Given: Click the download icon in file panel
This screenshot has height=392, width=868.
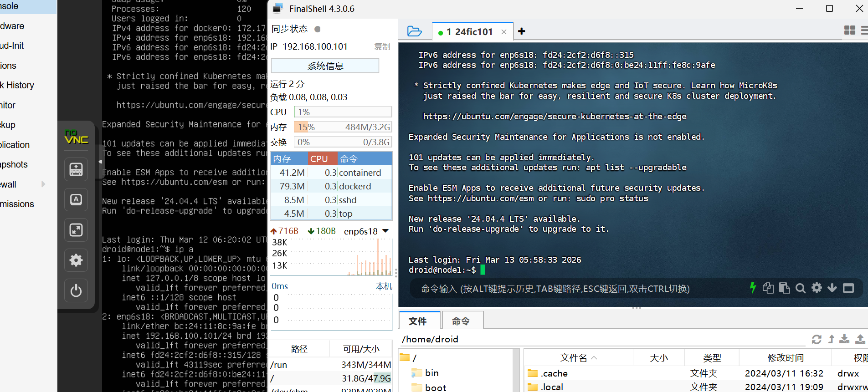Looking at the screenshot, I should click(844, 339).
